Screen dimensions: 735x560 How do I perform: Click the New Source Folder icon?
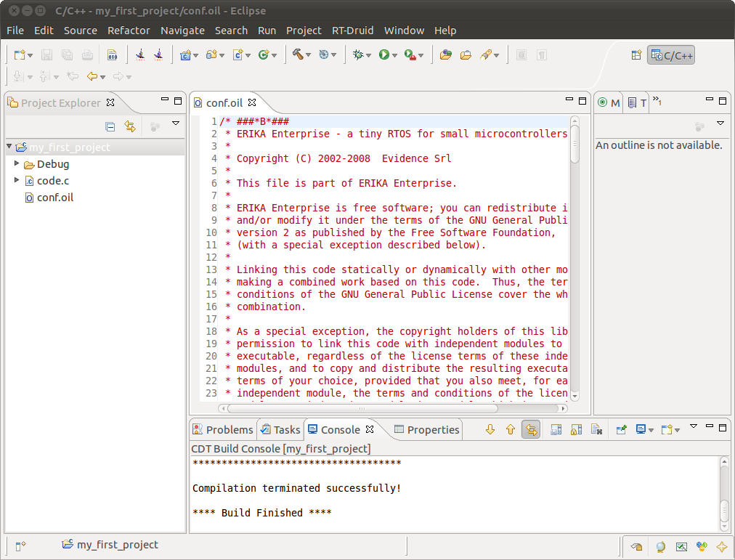point(211,54)
